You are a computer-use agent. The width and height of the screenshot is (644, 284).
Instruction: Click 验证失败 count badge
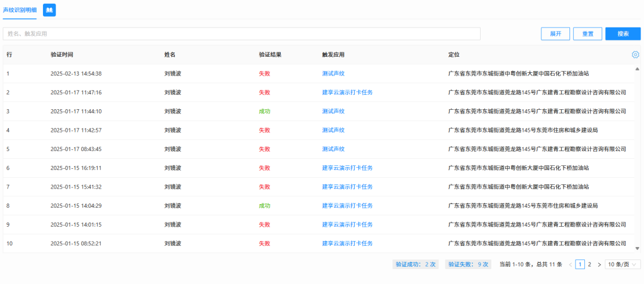468,264
